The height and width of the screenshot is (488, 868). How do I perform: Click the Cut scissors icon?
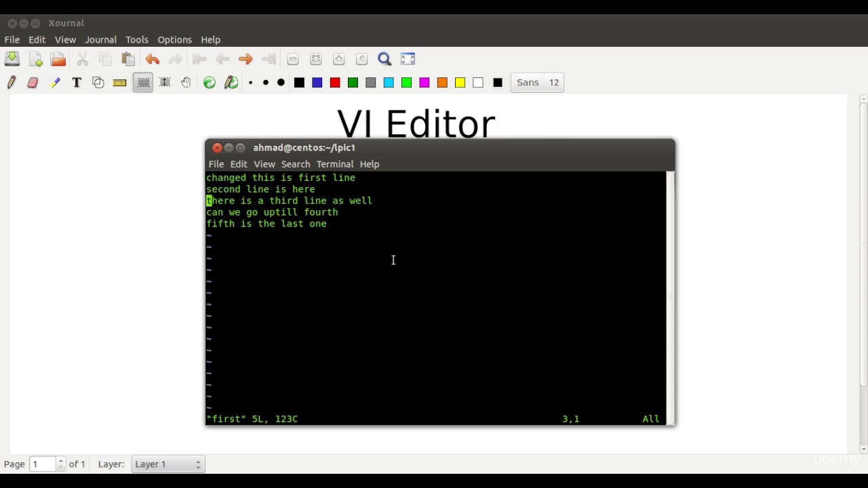coord(83,60)
